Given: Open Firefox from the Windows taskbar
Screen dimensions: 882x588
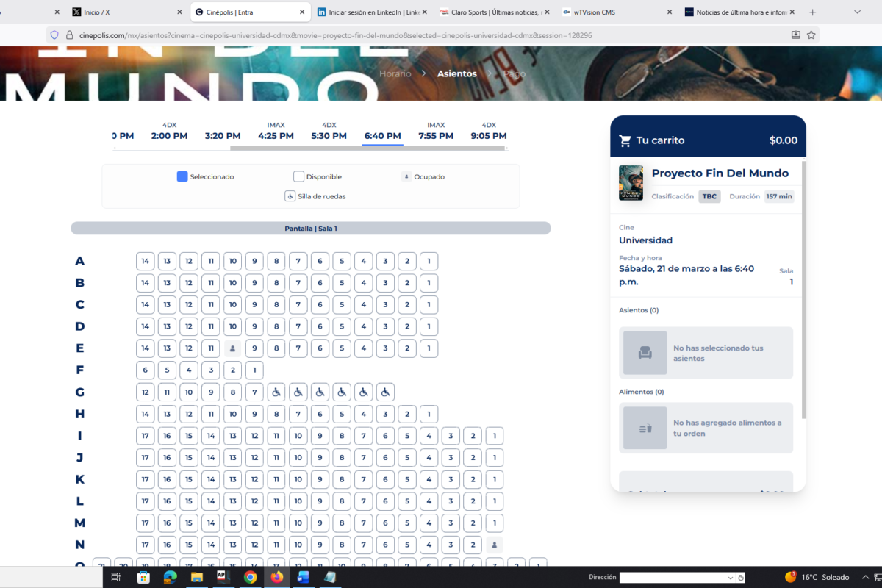Looking at the screenshot, I should pyautogui.click(x=276, y=577).
